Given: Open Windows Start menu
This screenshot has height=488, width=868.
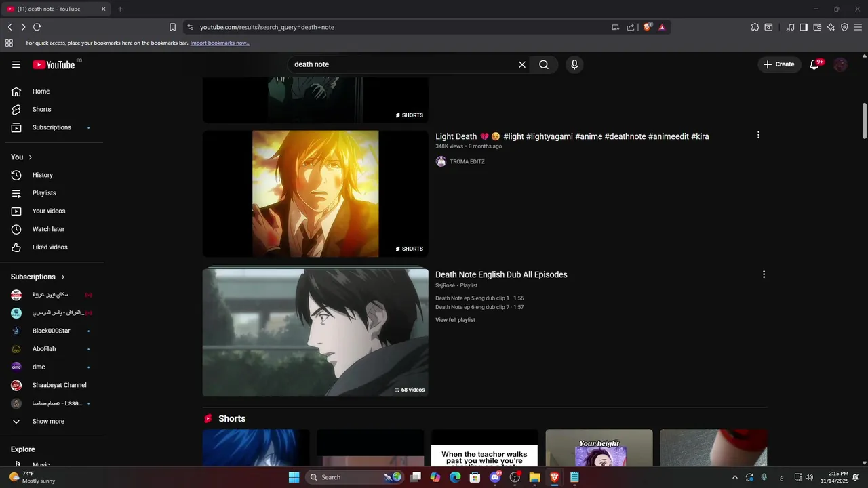Looking at the screenshot, I should click(x=294, y=477).
